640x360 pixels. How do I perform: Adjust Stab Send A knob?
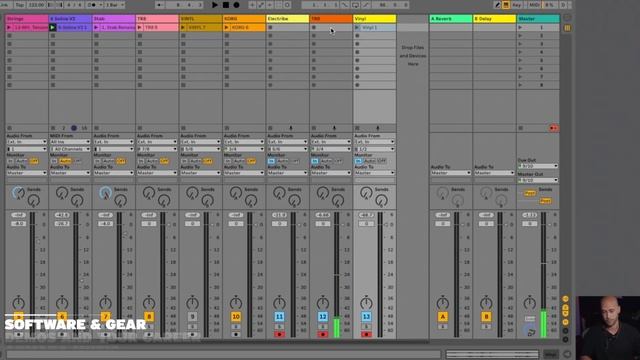(105, 193)
